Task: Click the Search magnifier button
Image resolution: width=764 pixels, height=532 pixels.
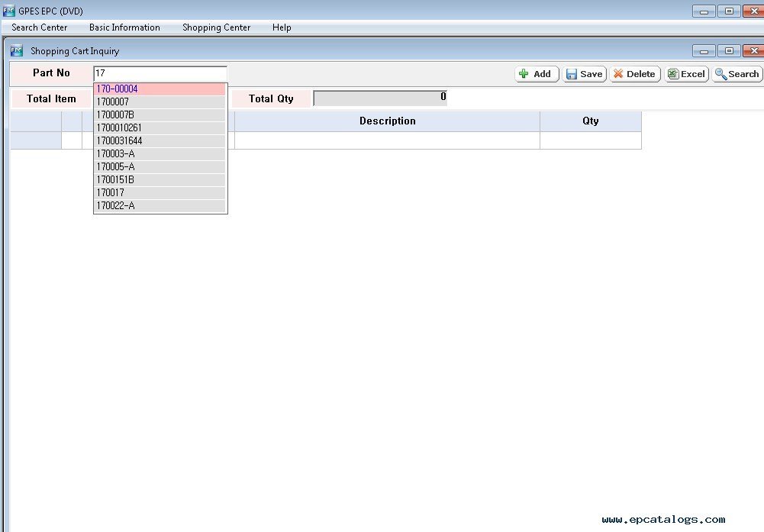Action: 737,74
